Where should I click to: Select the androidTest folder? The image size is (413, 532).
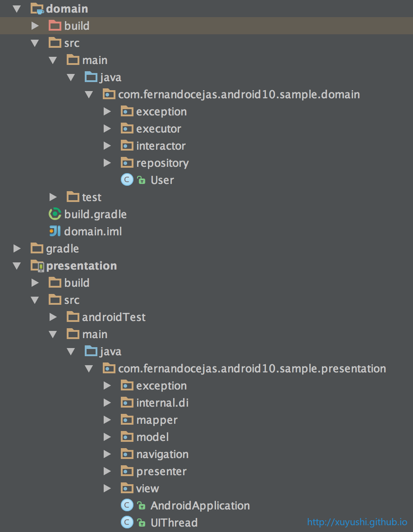point(113,317)
